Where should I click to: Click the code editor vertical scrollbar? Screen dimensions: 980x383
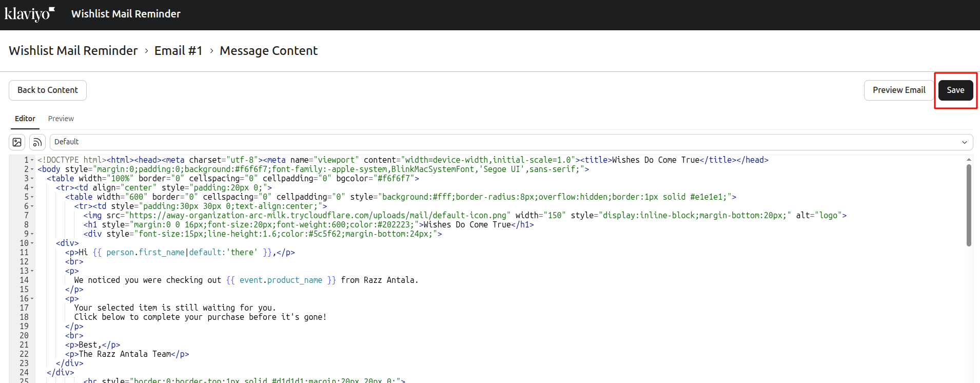pos(969,205)
